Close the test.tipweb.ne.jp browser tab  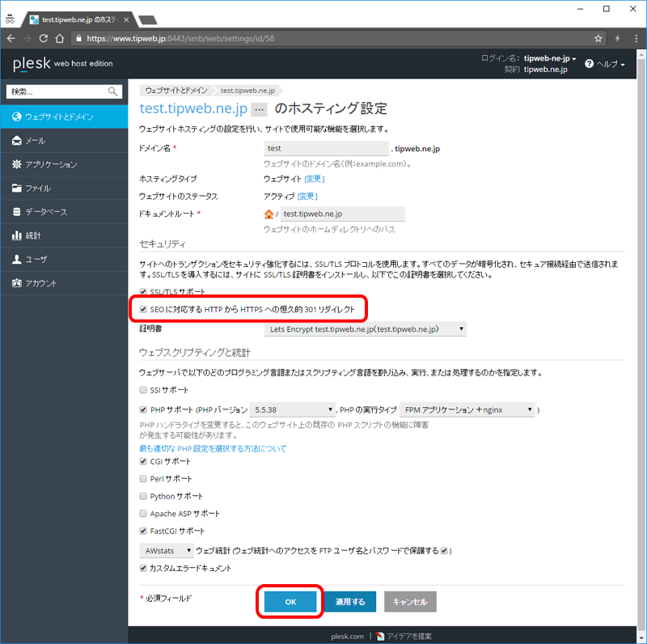tap(126, 19)
